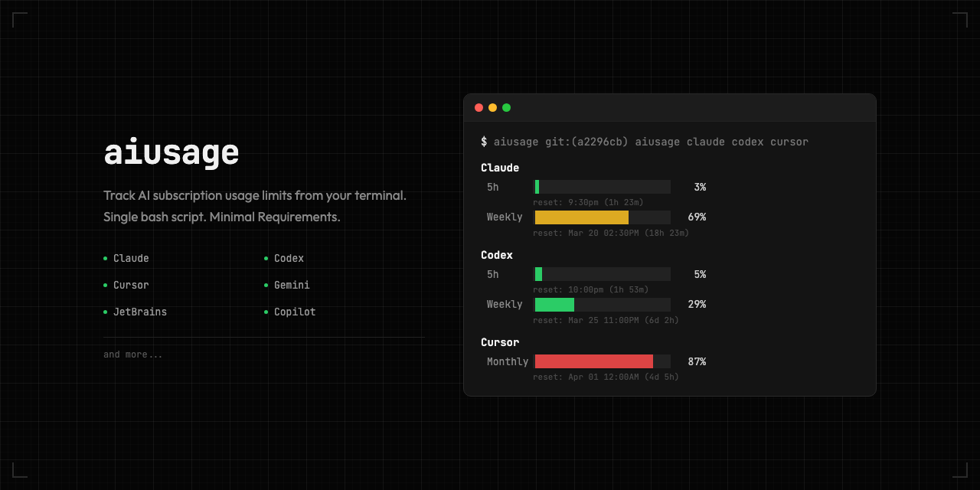Click the Cursor section header in terminal

(500, 343)
